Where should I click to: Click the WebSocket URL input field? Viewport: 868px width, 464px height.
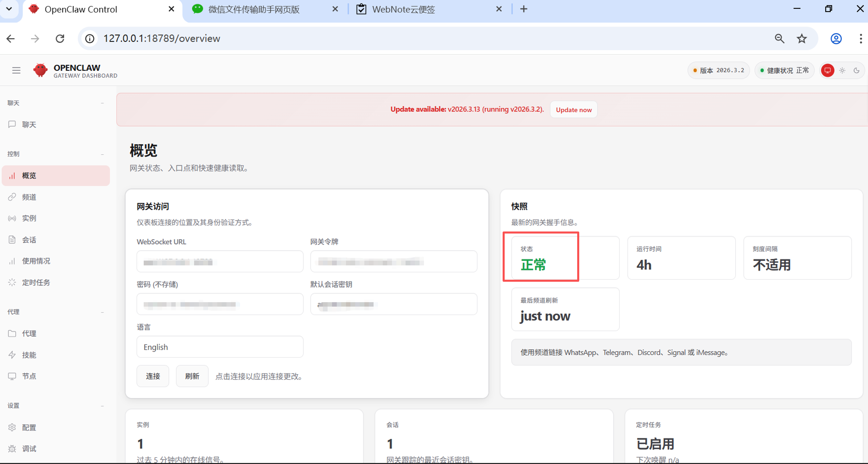click(220, 262)
